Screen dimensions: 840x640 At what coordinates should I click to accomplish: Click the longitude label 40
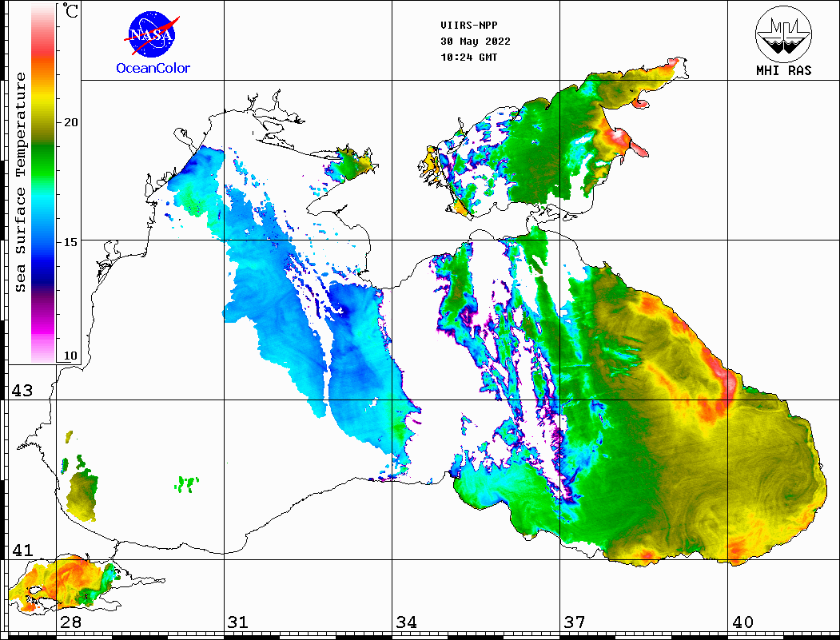[x=742, y=622]
